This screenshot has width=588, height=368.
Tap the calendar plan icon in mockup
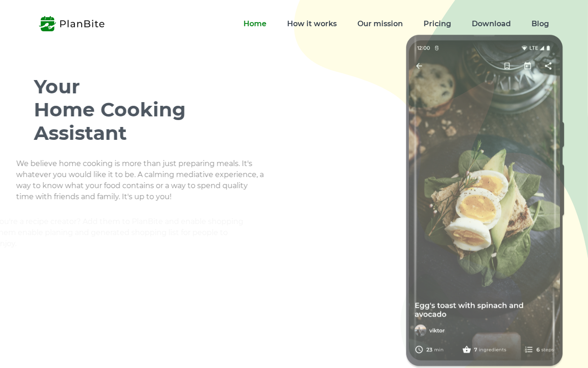tap(527, 66)
